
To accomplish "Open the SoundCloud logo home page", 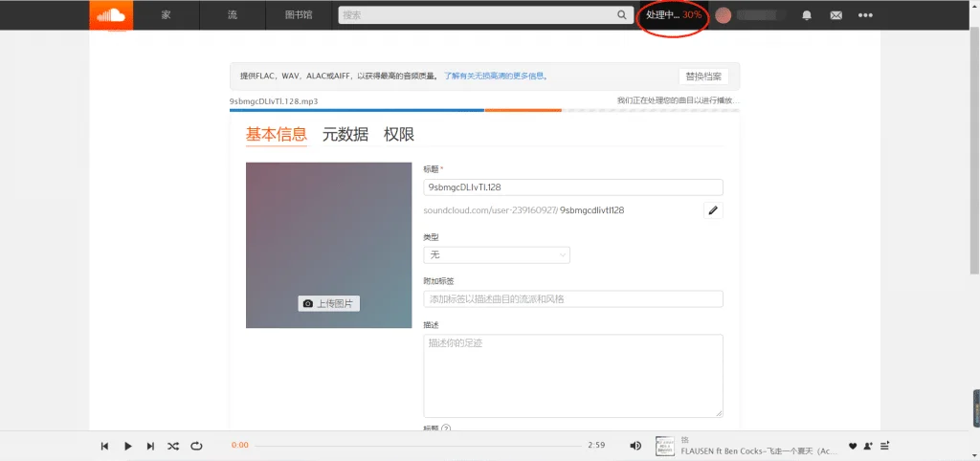I will 111,15.
